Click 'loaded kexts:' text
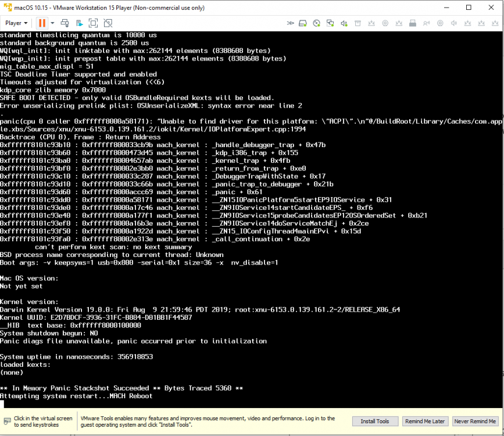The width and height of the screenshot is (504, 436). [x=26, y=364]
